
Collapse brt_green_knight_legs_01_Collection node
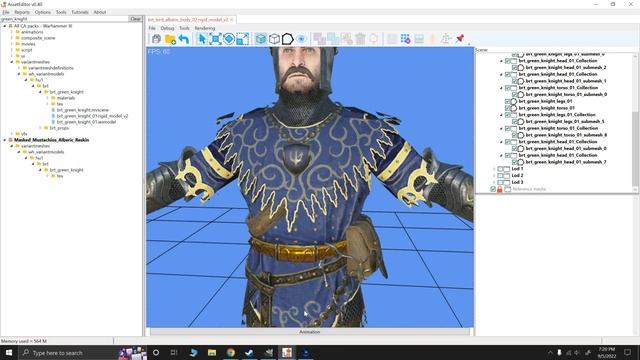[x=501, y=115]
